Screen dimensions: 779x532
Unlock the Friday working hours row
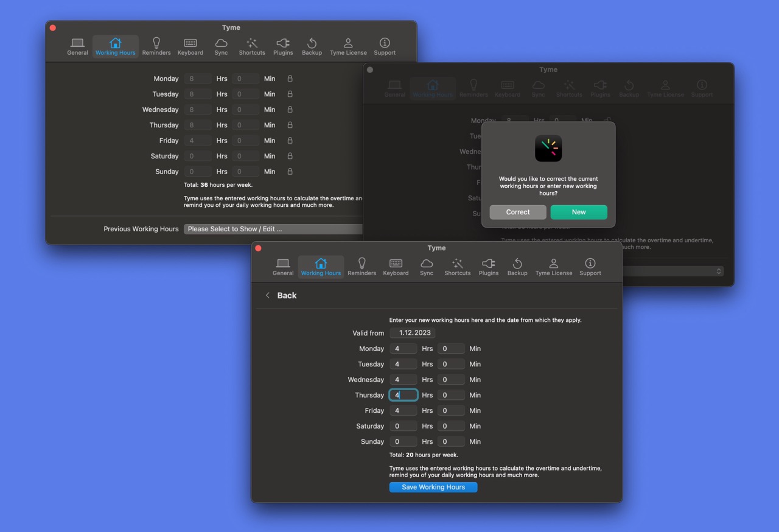(290, 141)
